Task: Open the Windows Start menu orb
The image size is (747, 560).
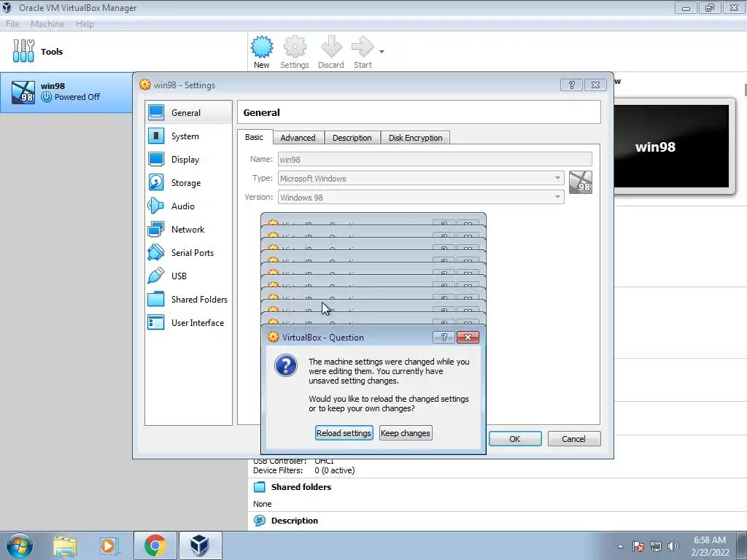Action: (x=20, y=545)
